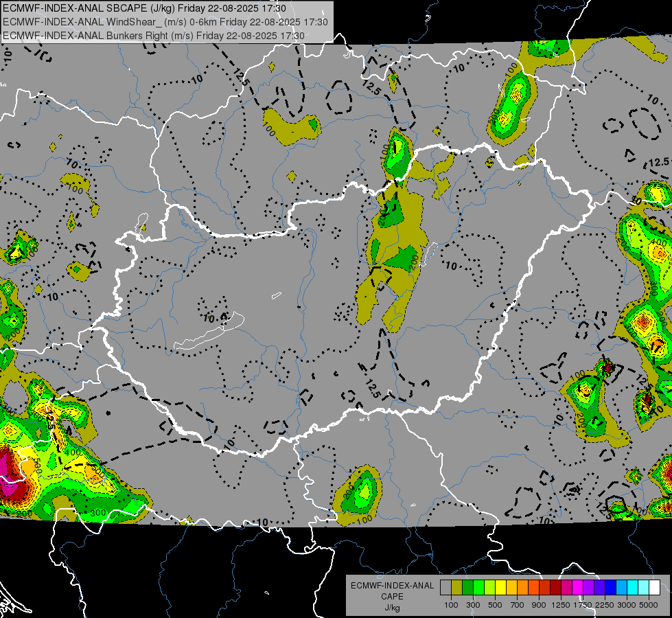
Task: Click the legend's 3000 tick label
Action: point(627,605)
